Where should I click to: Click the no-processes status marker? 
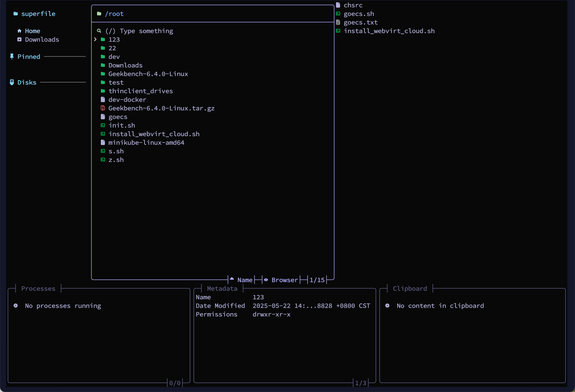point(16,306)
